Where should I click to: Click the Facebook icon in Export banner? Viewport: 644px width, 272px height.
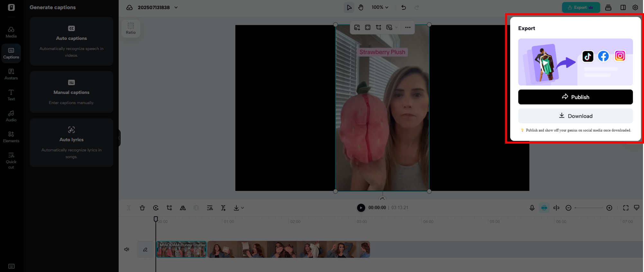point(603,56)
